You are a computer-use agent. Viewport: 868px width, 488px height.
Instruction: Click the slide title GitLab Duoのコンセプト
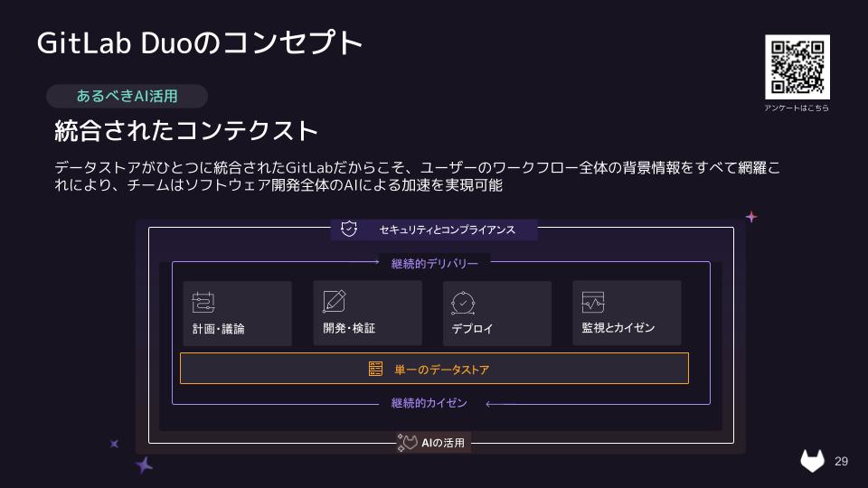coord(199,43)
